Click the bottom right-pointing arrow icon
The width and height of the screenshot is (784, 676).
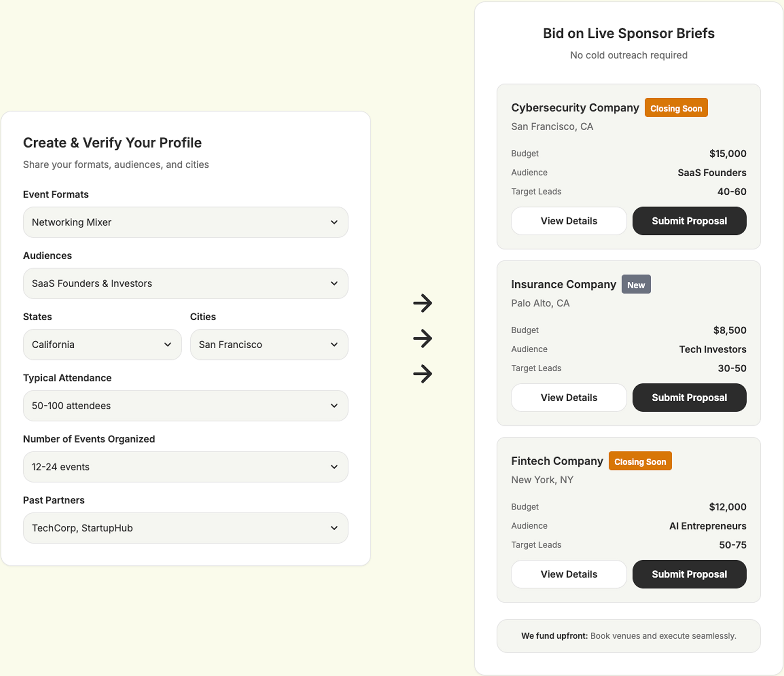coord(422,374)
